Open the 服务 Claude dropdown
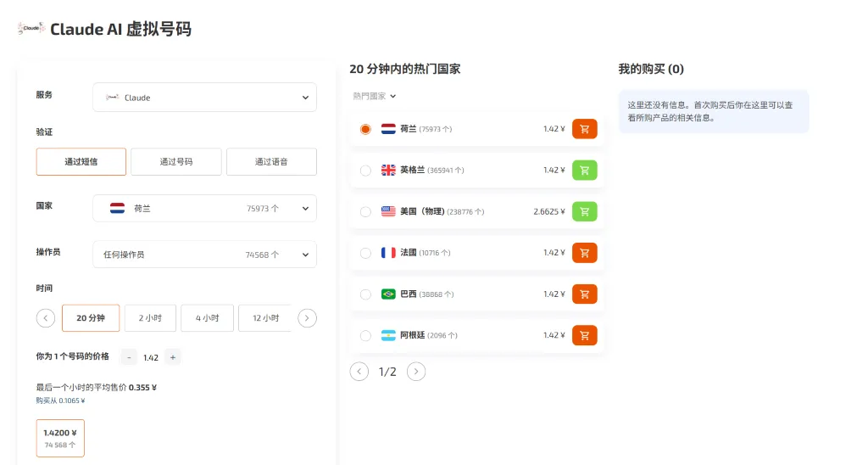 (205, 98)
